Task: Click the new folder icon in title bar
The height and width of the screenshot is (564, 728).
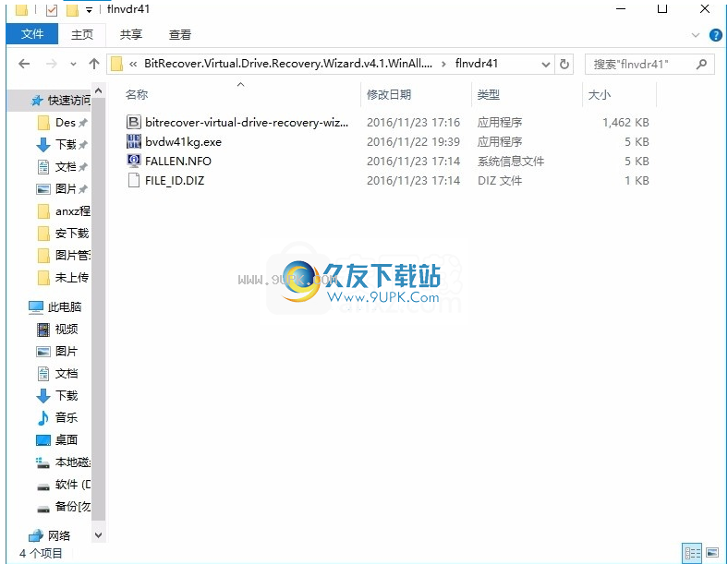Action: 72,9
